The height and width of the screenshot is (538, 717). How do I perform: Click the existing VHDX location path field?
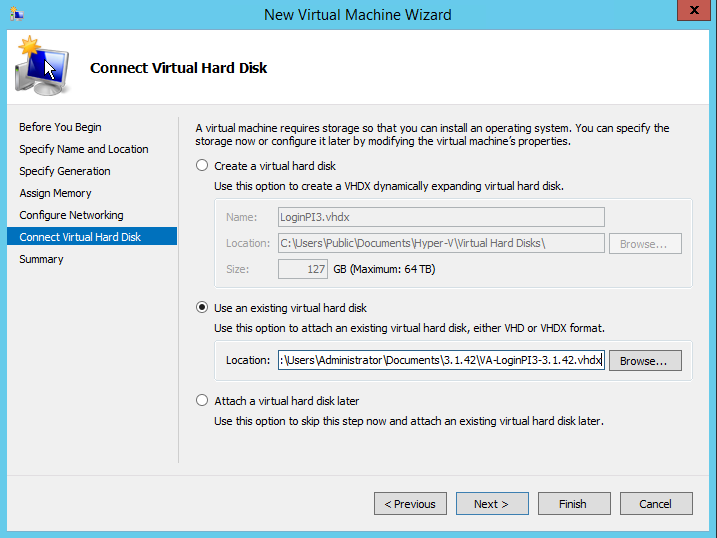pos(441,360)
